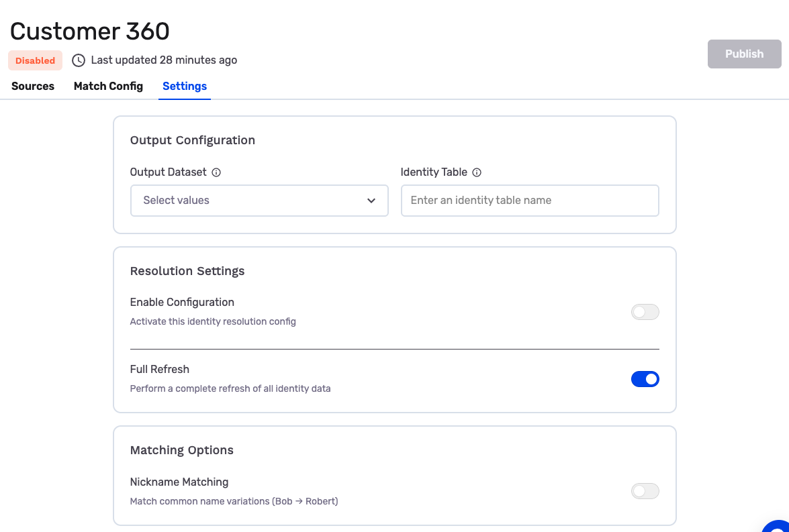Click the Resolution Settings heading
The height and width of the screenshot is (532, 789).
tap(187, 271)
